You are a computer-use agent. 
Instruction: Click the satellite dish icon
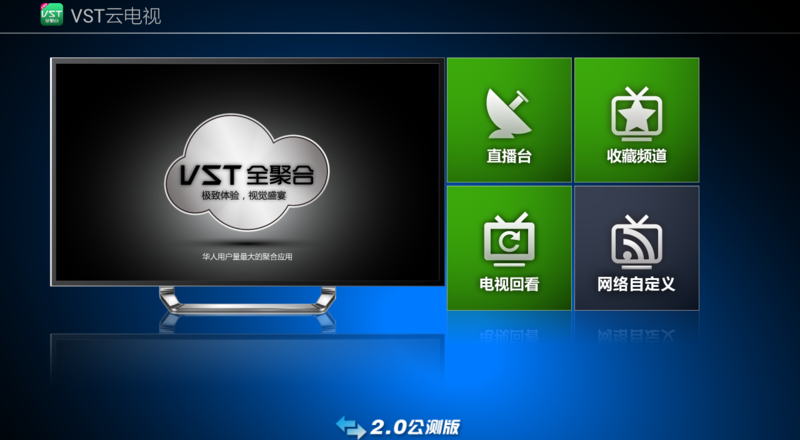(x=508, y=113)
